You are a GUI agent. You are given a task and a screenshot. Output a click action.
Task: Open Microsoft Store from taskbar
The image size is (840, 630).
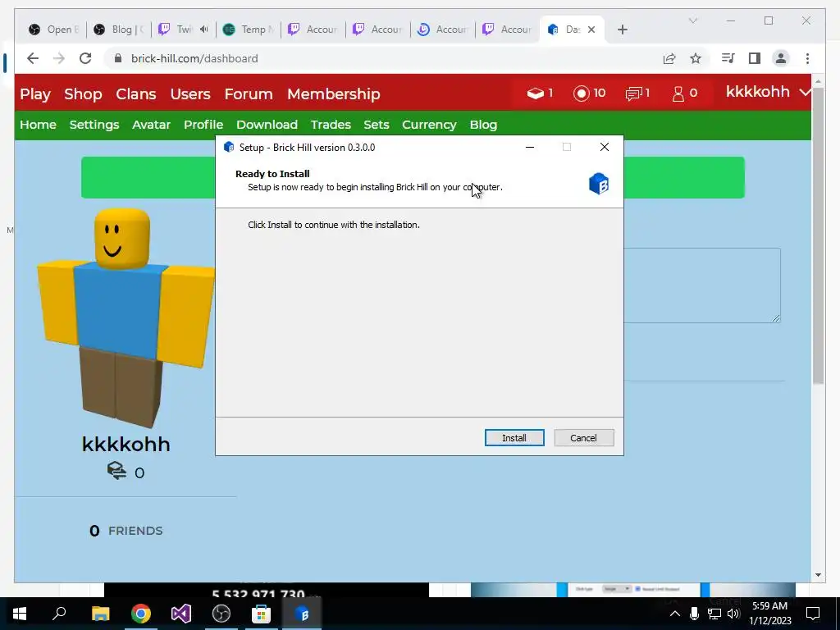point(262,614)
